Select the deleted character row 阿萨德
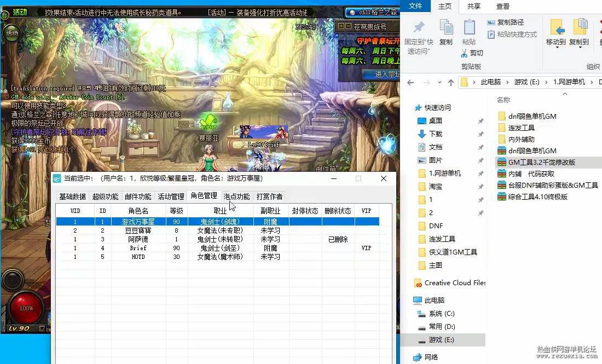This screenshot has height=364, width=602. [x=218, y=239]
